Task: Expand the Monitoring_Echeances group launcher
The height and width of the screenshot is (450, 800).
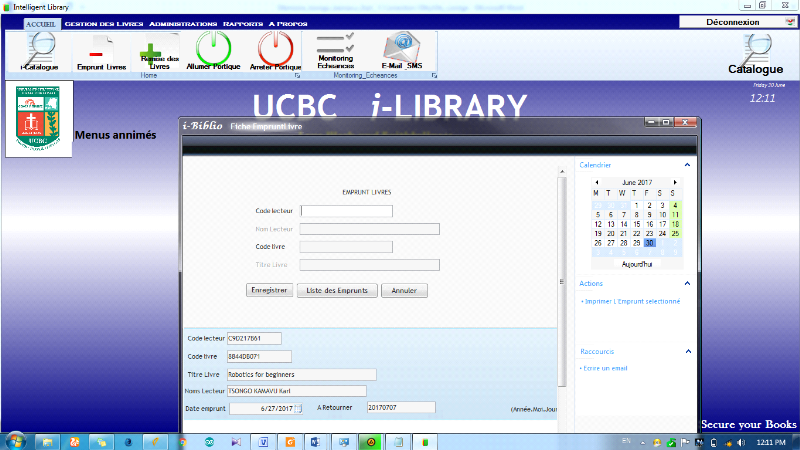Action: (434, 76)
